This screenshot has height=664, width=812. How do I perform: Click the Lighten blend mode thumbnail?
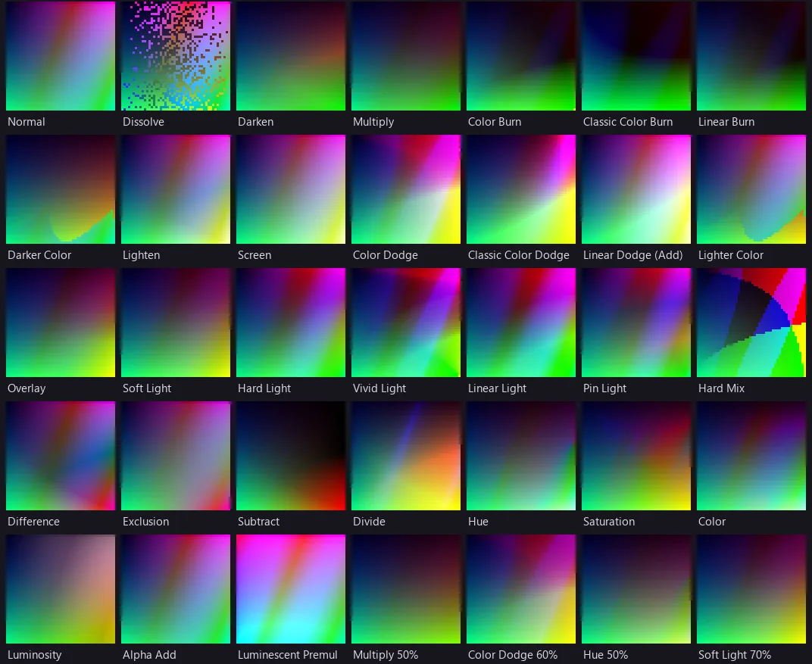176,189
